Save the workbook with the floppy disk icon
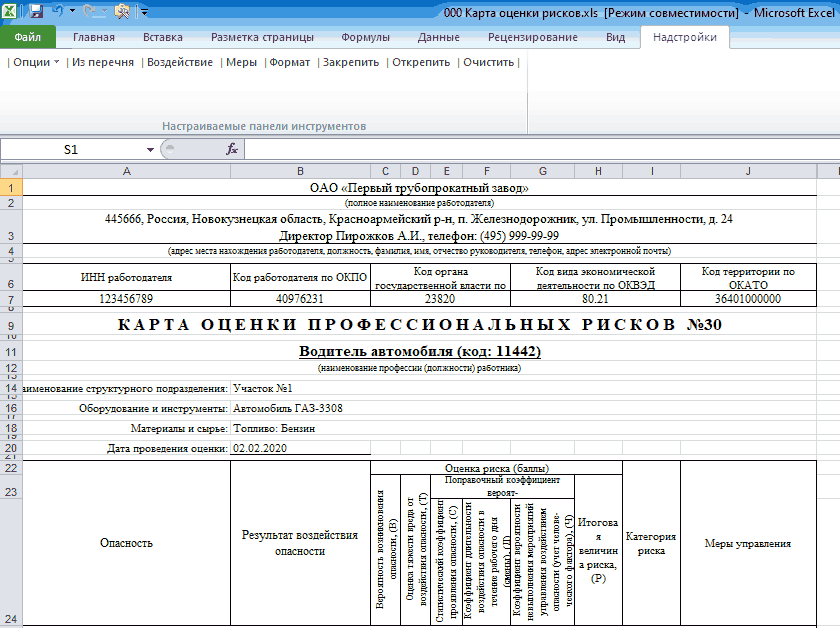840x628 pixels. pos(36,11)
